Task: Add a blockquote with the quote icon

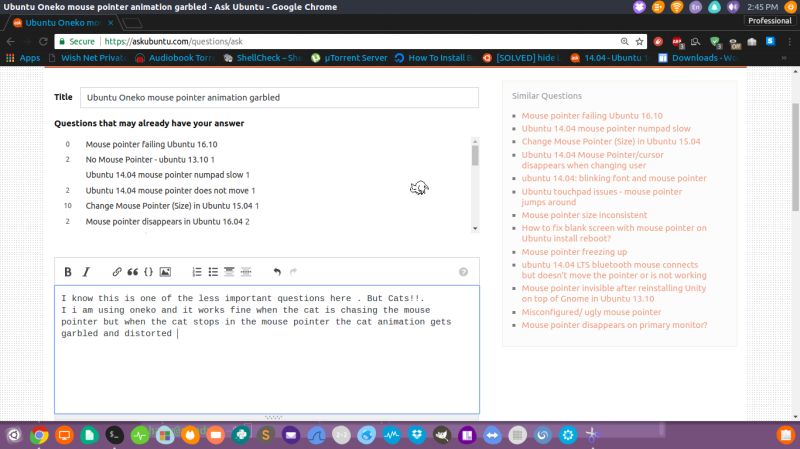Action: (x=133, y=272)
